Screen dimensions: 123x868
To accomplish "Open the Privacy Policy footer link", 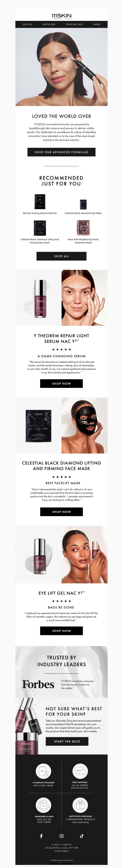I will [x=69, y=860].
